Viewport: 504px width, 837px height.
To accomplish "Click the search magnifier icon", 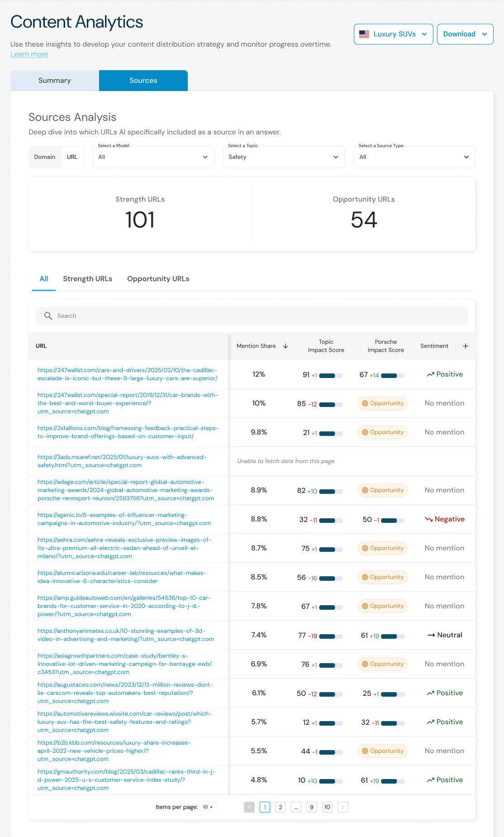I will (48, 316).
